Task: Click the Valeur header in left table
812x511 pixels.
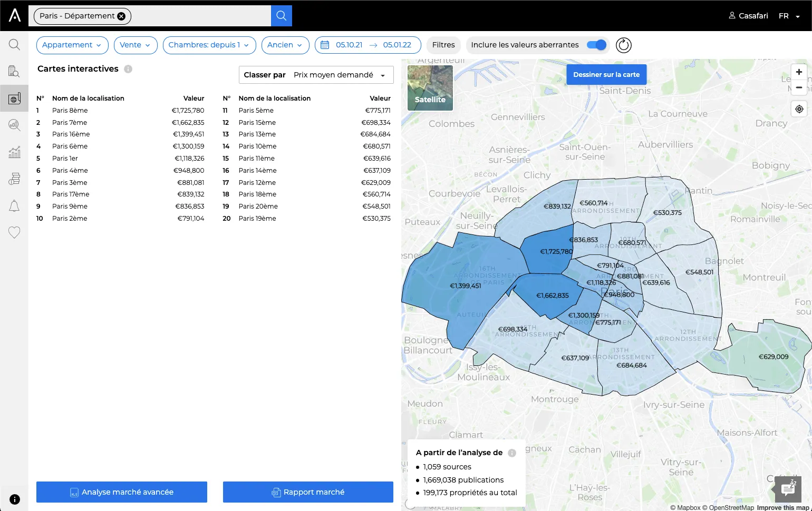Action: tap(194, 99)
